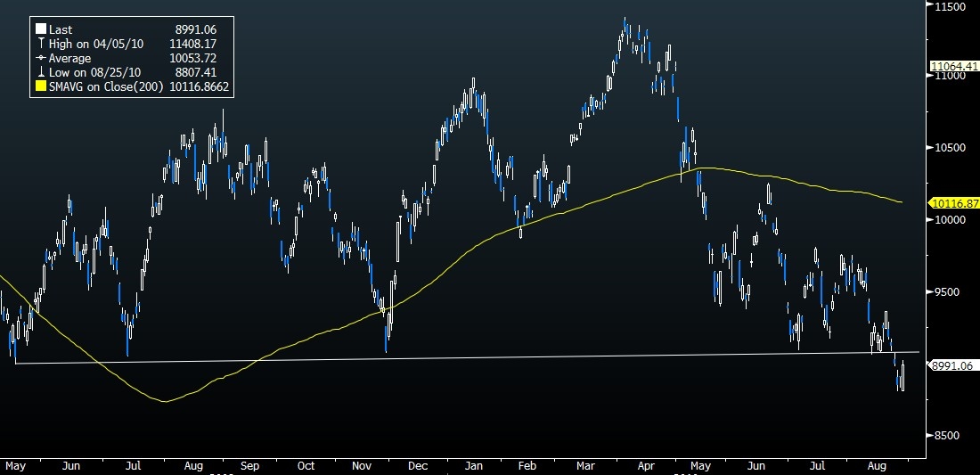The height and width of the screenshot is (475, 980).
Task: Click the High marker icon in legend
Action: (41, 44)
